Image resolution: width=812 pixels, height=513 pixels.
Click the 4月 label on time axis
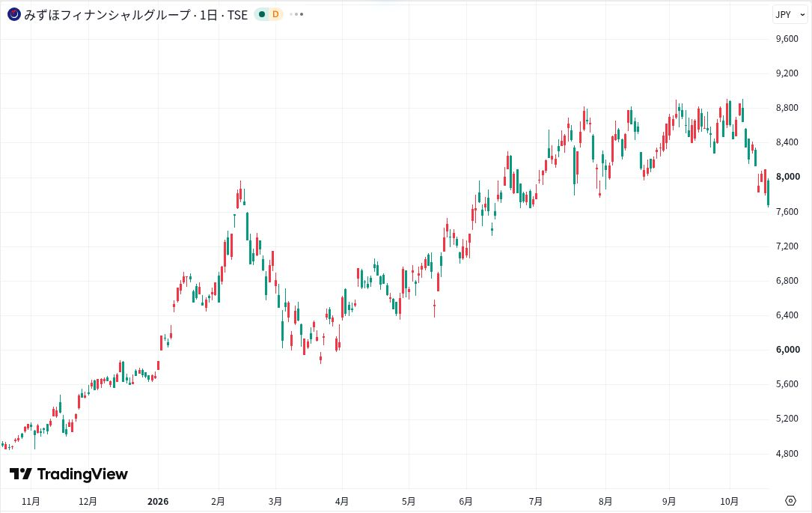click(342, 502)
